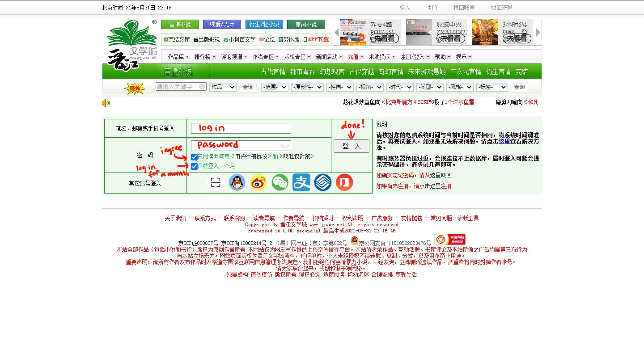Screen dimensions: 644x337
Task: Expand the -范围- filter dropdown
Action: pos(275,87)
